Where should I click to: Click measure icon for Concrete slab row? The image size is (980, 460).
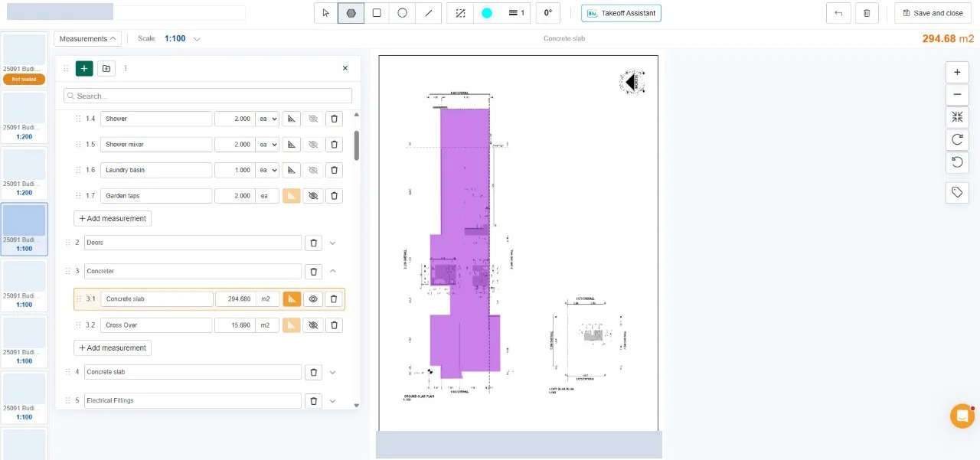(x=291, y=299)
